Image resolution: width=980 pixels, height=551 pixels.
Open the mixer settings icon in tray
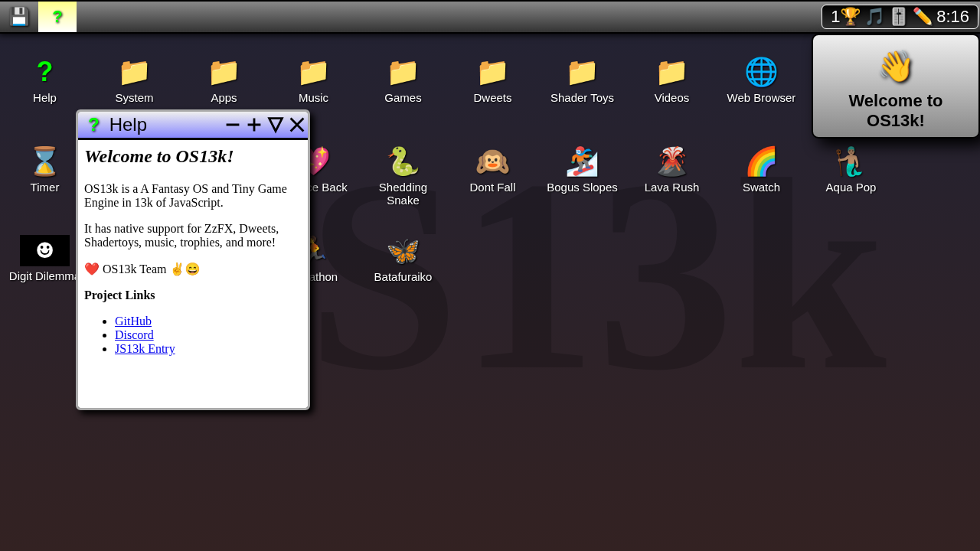click(x=898, y=17)
